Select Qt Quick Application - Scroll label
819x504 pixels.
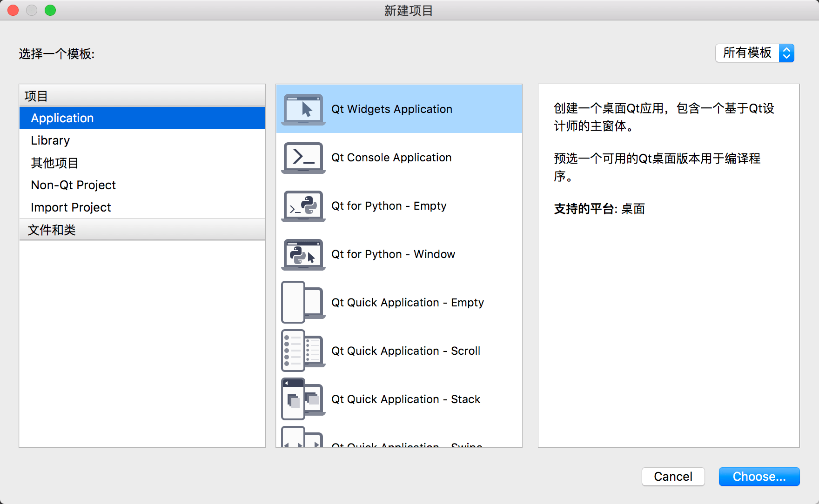click(406, 351)
